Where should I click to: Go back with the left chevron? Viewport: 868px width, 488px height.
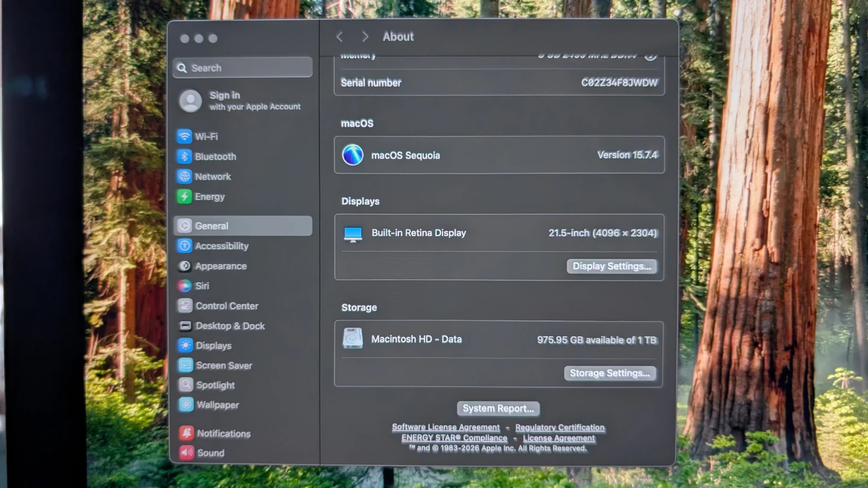click(x=339, y=37)
